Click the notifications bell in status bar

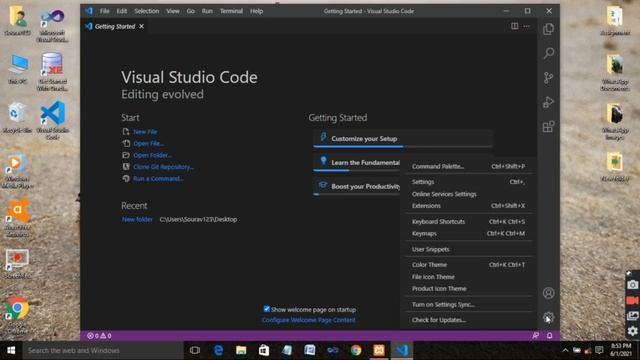coord(549,336)
